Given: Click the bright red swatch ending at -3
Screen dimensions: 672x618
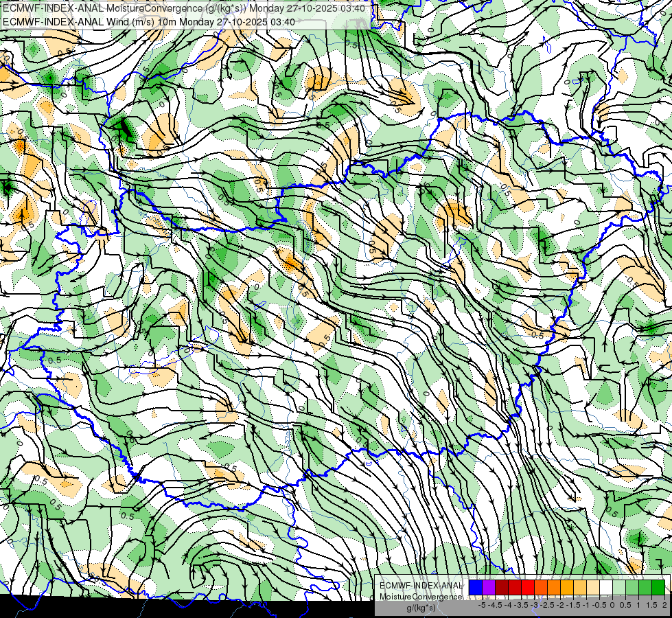Looking at the screenshot, I should coord(528,587).
